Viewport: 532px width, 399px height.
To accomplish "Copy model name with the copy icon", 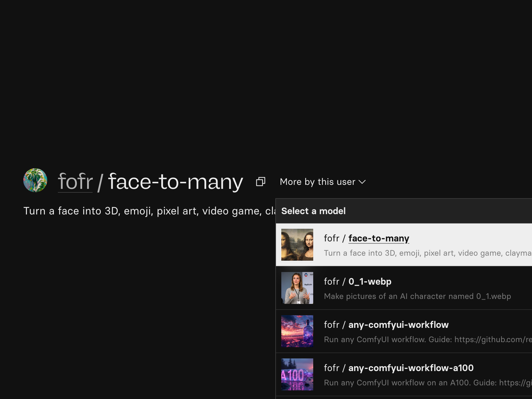I will (x=261, y=182).
